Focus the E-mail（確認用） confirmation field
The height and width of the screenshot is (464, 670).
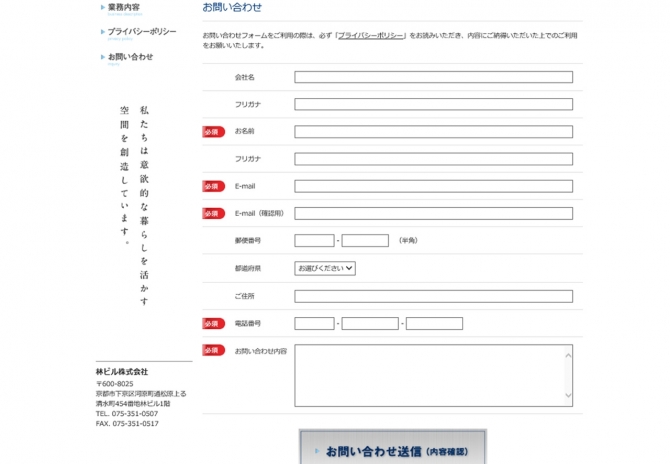point(433,213)
